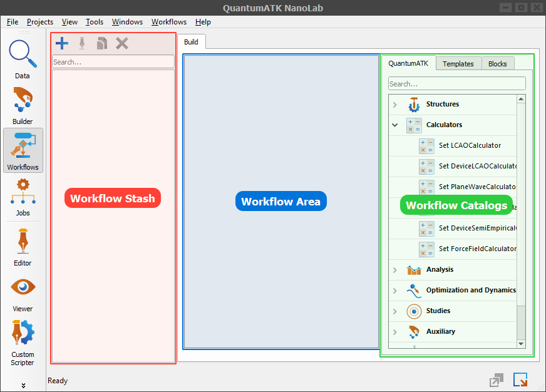Click icon beside Set DeviceLCAOCalculator
Viewport: 546px width, 392px height.
[x=426, y=167]
